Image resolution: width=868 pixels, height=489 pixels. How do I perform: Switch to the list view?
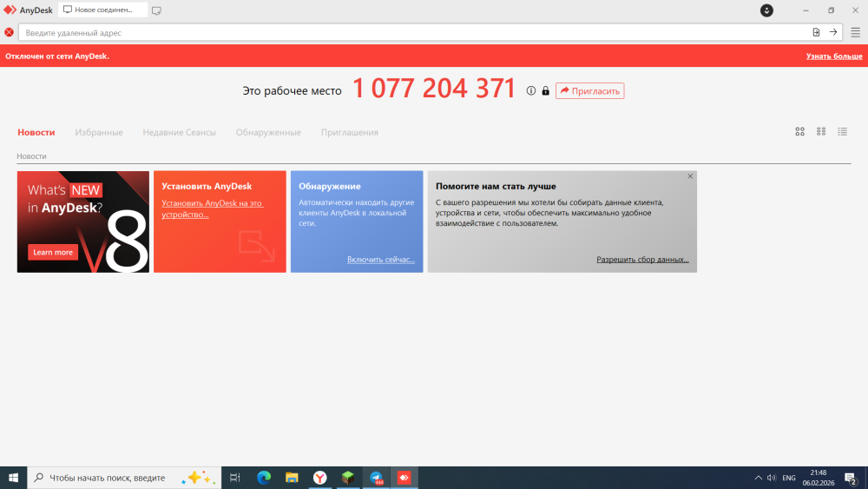pos(842,132)
